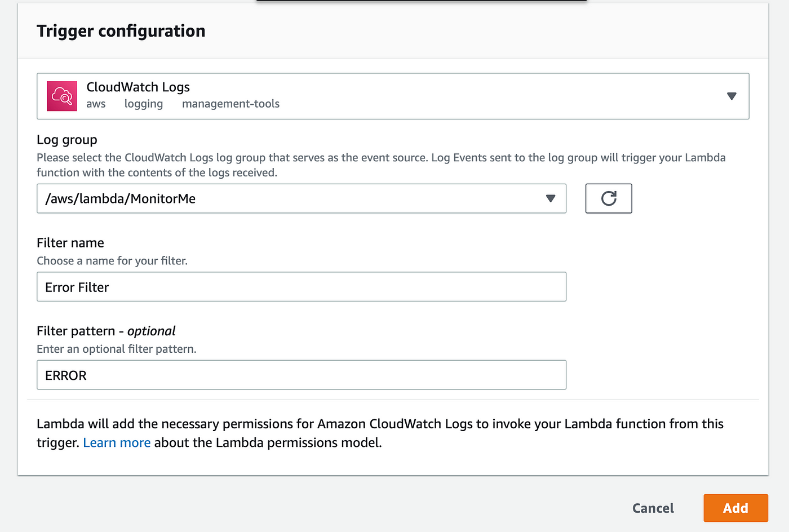Focus the Filter name field containing 'Error Filter'
Screen dimensions: 789x532
coord(301,287)
